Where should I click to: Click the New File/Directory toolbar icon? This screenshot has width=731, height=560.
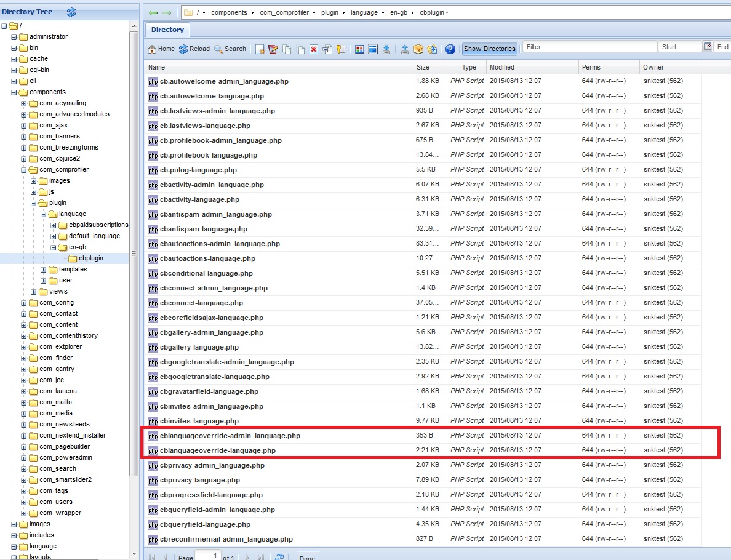click(x=260, y=49)
